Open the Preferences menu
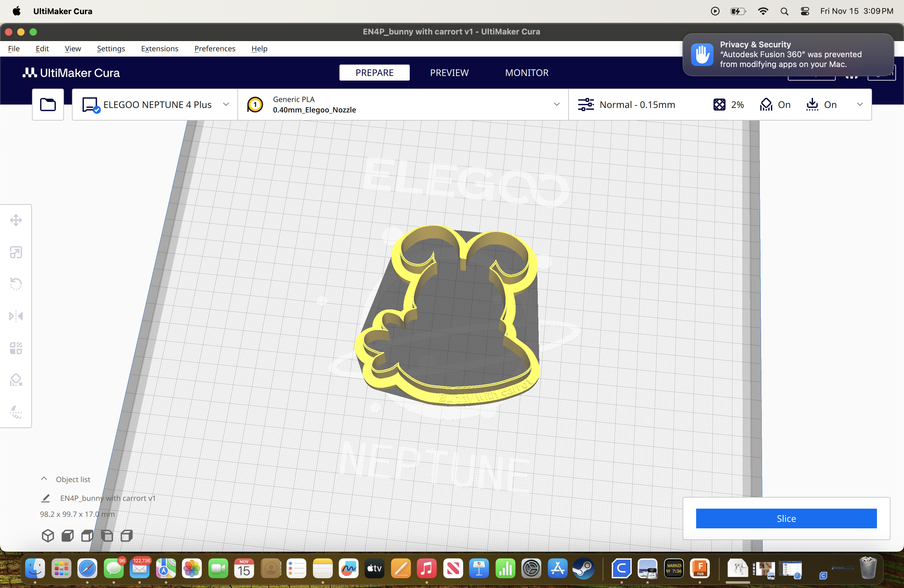 point(215,49)
